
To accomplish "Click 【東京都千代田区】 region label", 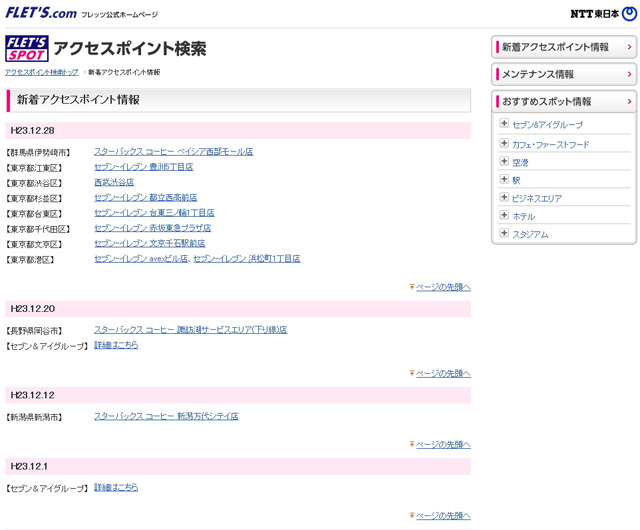I will (x=38, y=229).
